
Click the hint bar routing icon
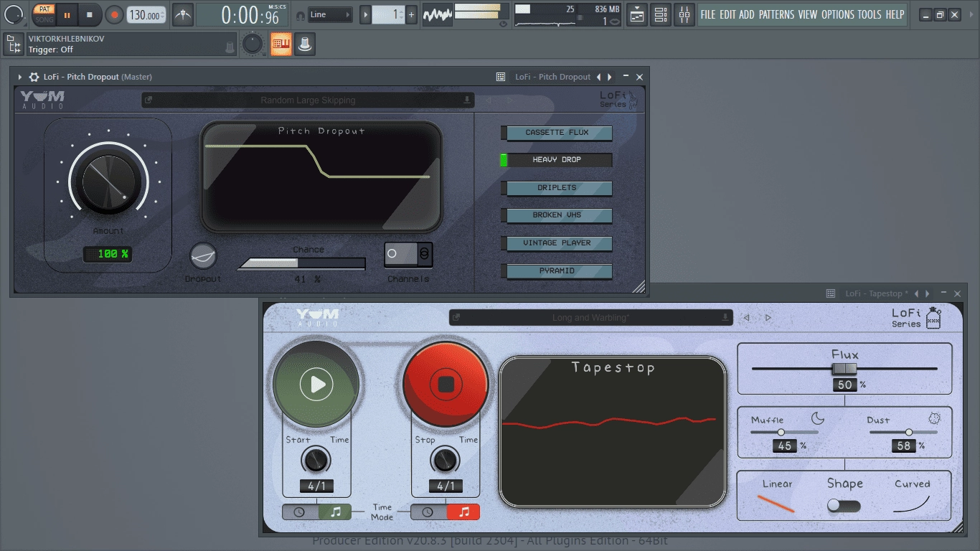[x=13, y=44]
